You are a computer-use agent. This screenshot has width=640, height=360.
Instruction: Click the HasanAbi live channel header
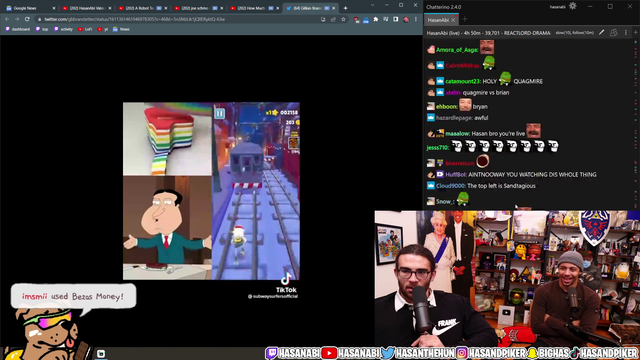coord(489,33)
